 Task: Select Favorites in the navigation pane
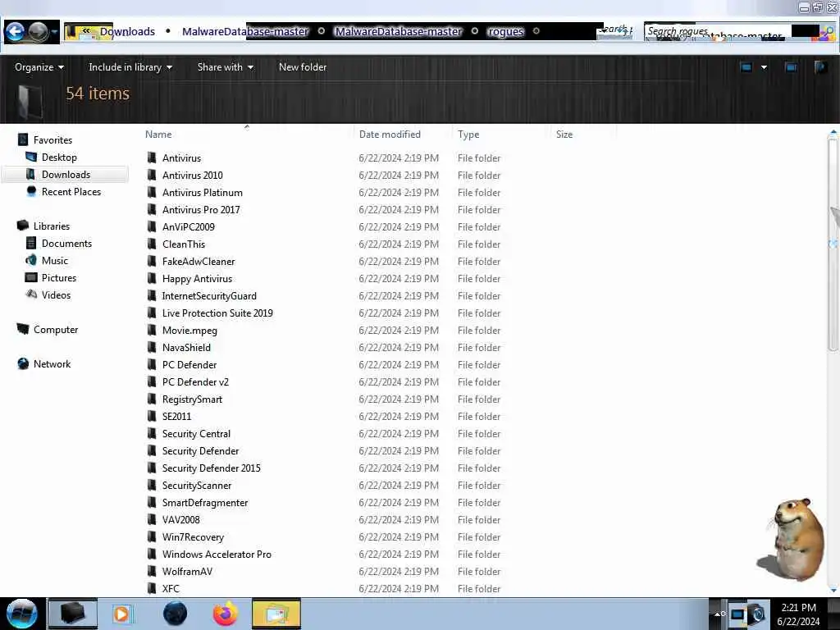[x=52, y=139]
